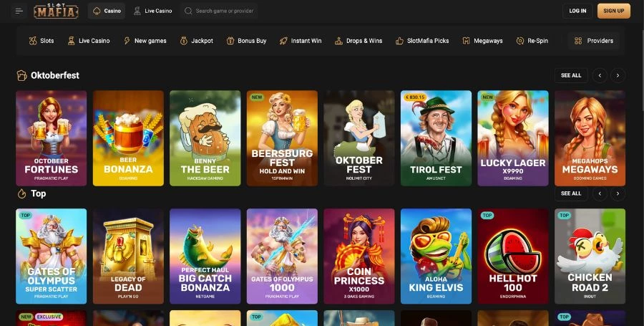Image resolution: width=644 pixels, height=326 pixels.
Task: Open SlotMafia Picks category
Action: point(421,41)
